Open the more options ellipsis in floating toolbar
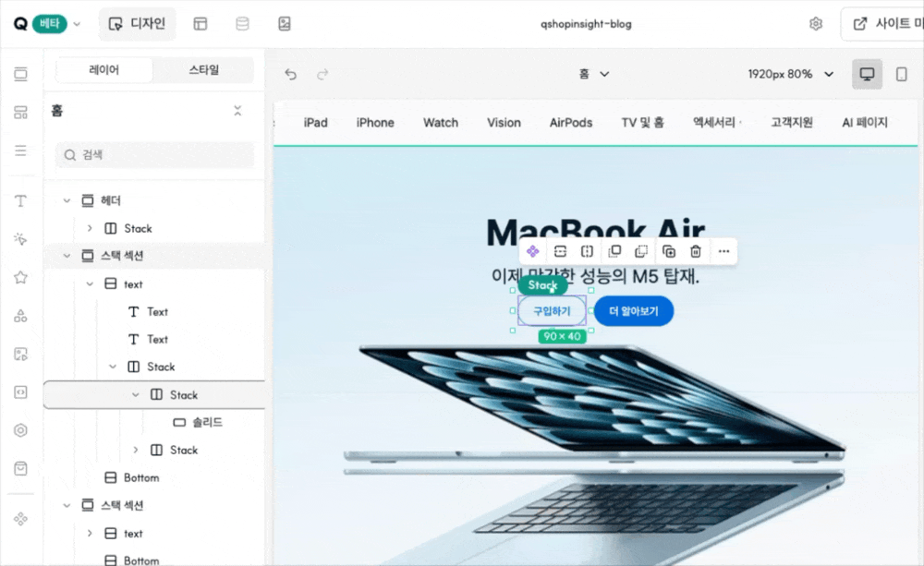Image resolution: width=924 pixels, height=566 pixels. tap(723, 251)
